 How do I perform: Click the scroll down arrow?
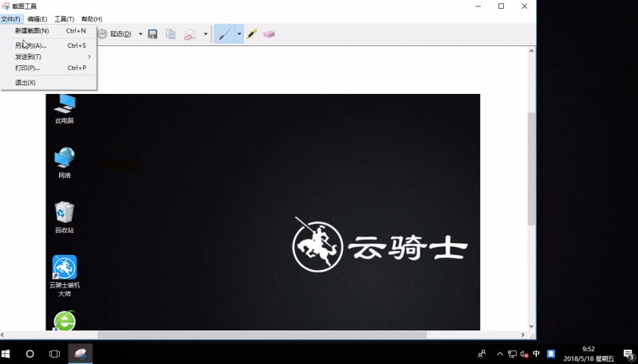point(531,327)
